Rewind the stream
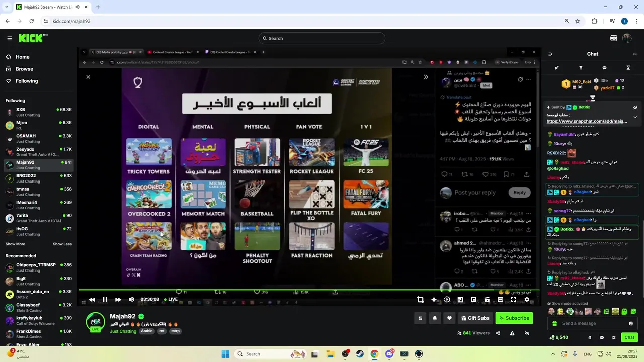This screenshot has height=362, width=644. tap(92, 299)
